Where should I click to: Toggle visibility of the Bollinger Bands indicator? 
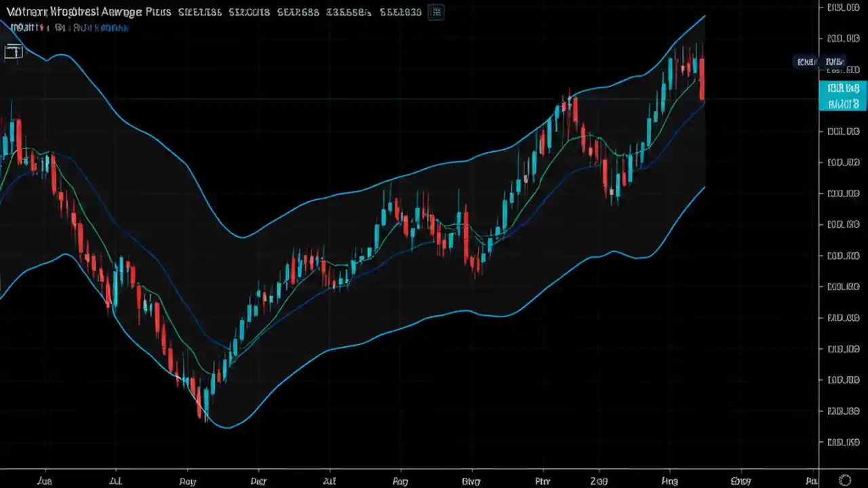tap(58, 28)
